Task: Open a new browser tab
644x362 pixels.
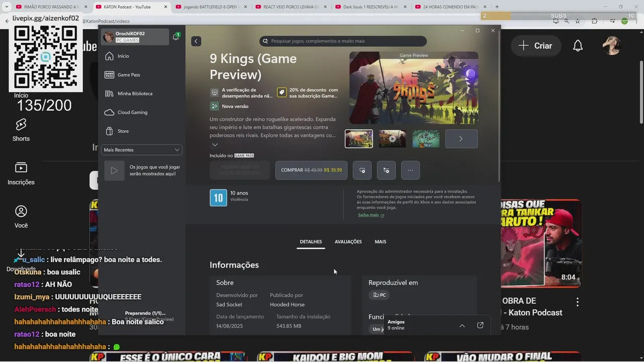Action: coord(497,7)
